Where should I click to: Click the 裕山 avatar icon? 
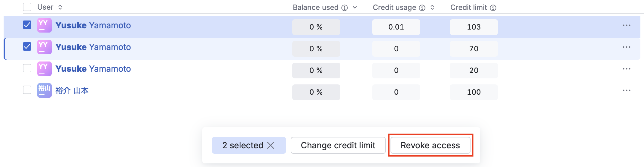44,90
